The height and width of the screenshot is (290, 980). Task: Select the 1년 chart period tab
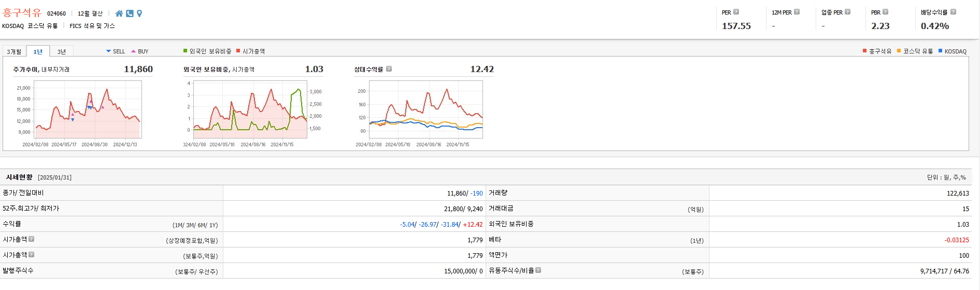click(38, 51)
